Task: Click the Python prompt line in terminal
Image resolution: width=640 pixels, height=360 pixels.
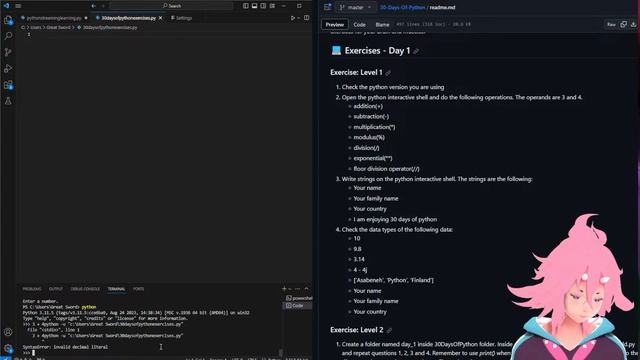Action: click(29, 352)
